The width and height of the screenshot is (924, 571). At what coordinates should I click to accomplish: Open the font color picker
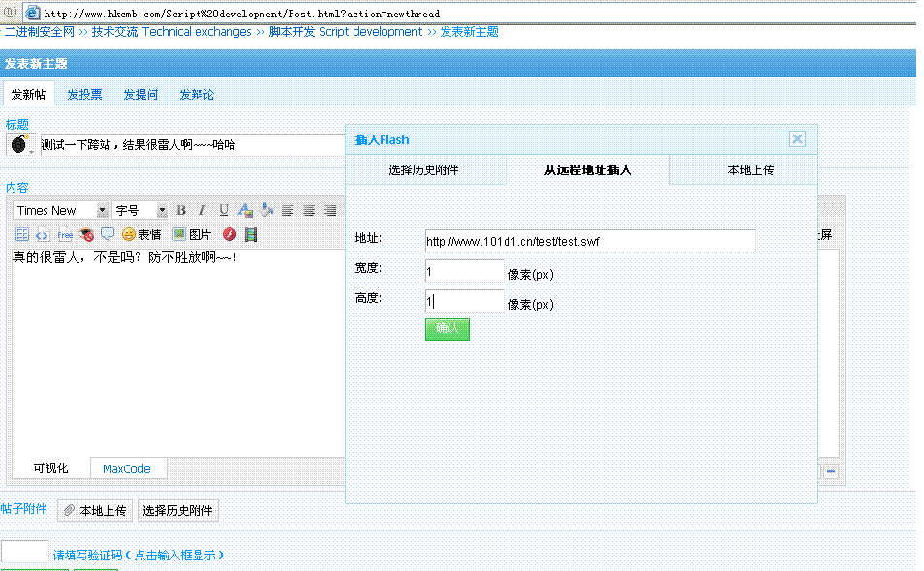coord(245,211)
